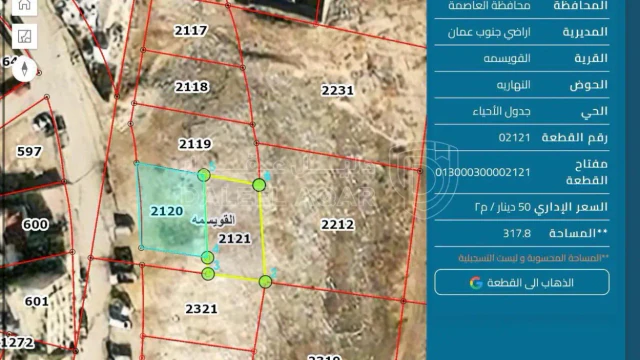This screenshot has width=640, height=360.
Task: Select parcel 2321 on the map
Action: point(201,309)
